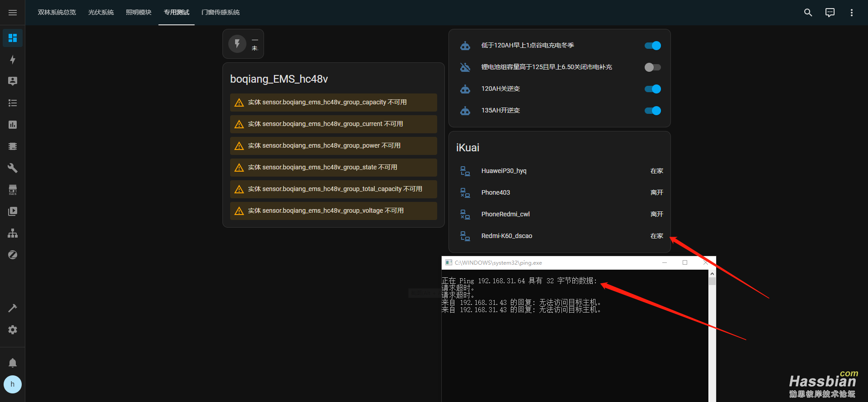868x402 pixels.
Task: Click group_power unavailable warning row
Action: coord(334,146)
